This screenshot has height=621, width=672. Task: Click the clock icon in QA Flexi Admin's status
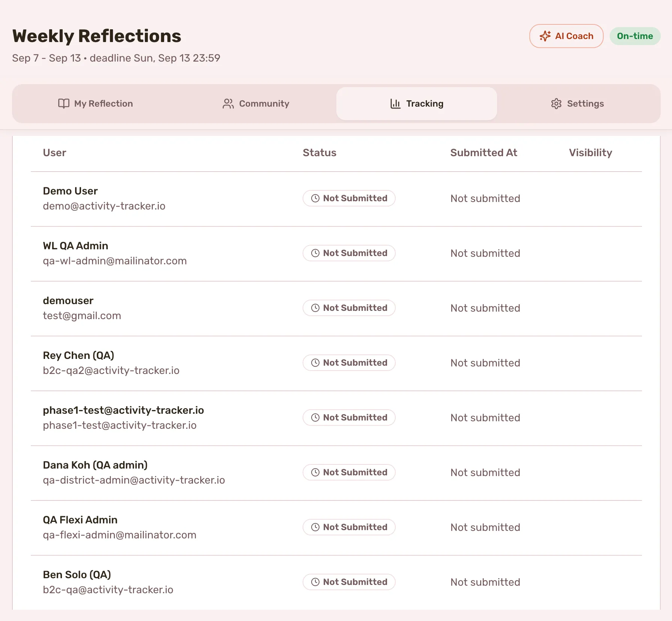(x=315, y=527)
